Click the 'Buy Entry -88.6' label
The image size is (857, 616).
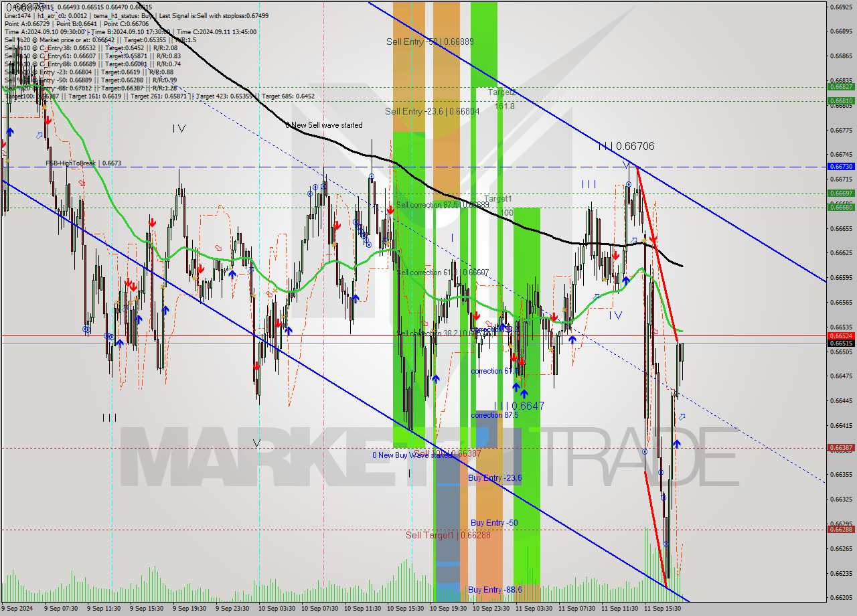click(495, 589)
